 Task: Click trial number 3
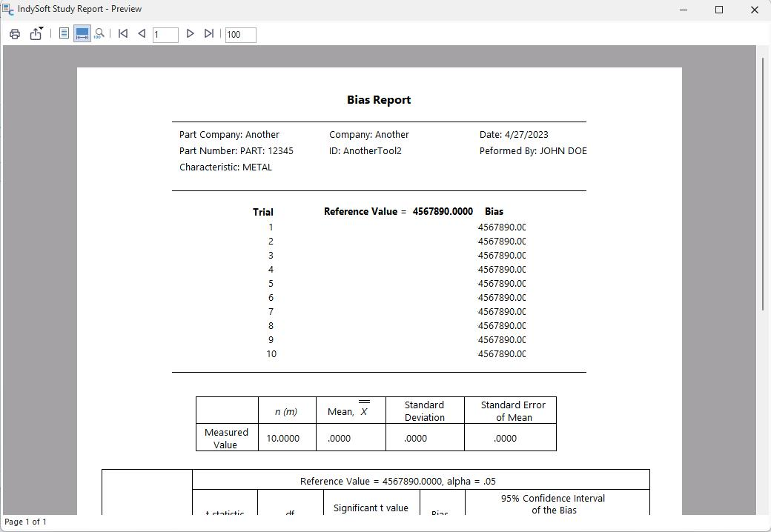[x=271, y=256]
